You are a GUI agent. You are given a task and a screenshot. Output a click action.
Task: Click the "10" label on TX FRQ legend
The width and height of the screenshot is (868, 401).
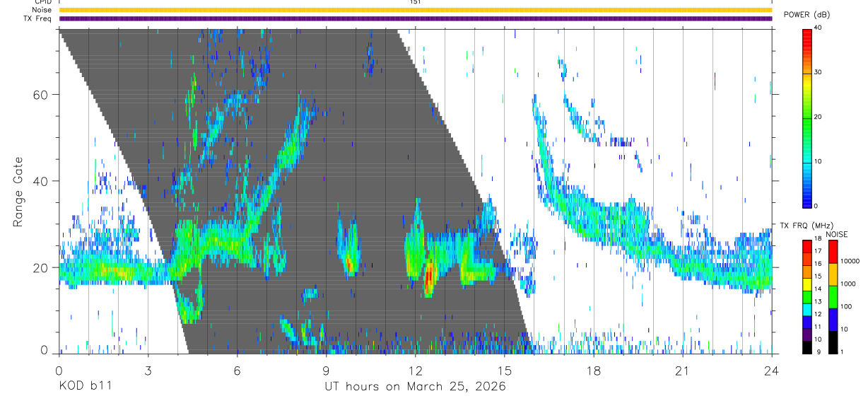tap(818, 339)
